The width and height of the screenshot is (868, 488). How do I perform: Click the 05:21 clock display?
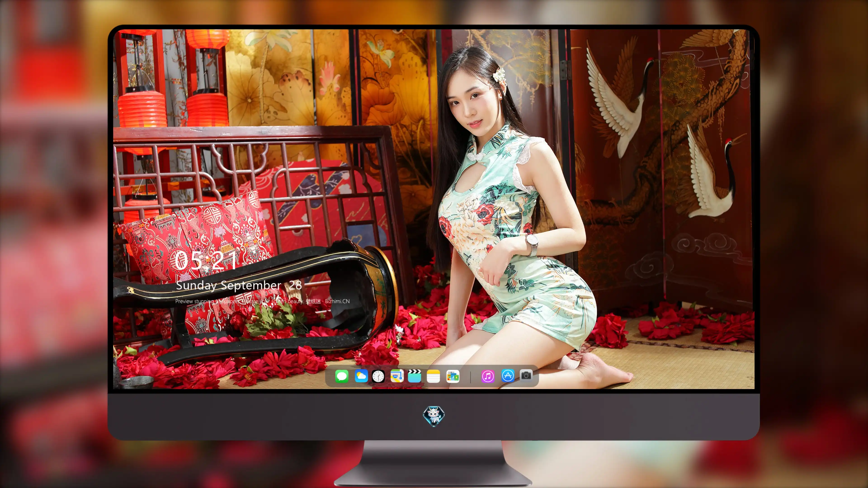coord(205,260)
